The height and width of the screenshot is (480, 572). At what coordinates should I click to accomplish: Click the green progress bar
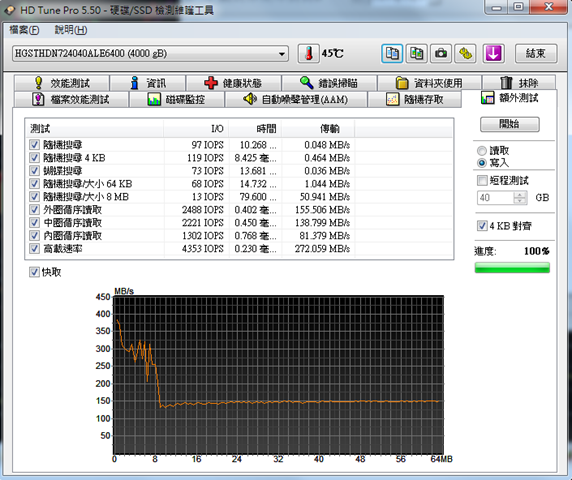tap(512, 268)
